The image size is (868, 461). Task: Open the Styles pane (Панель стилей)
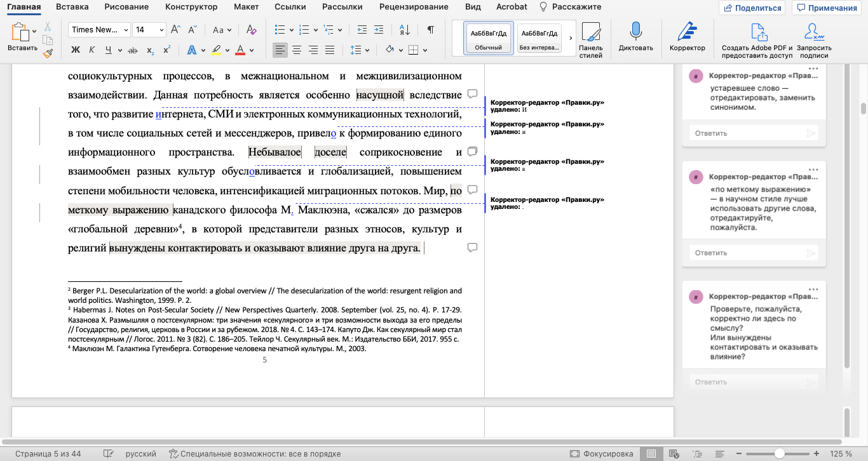[x=591, y=40]
